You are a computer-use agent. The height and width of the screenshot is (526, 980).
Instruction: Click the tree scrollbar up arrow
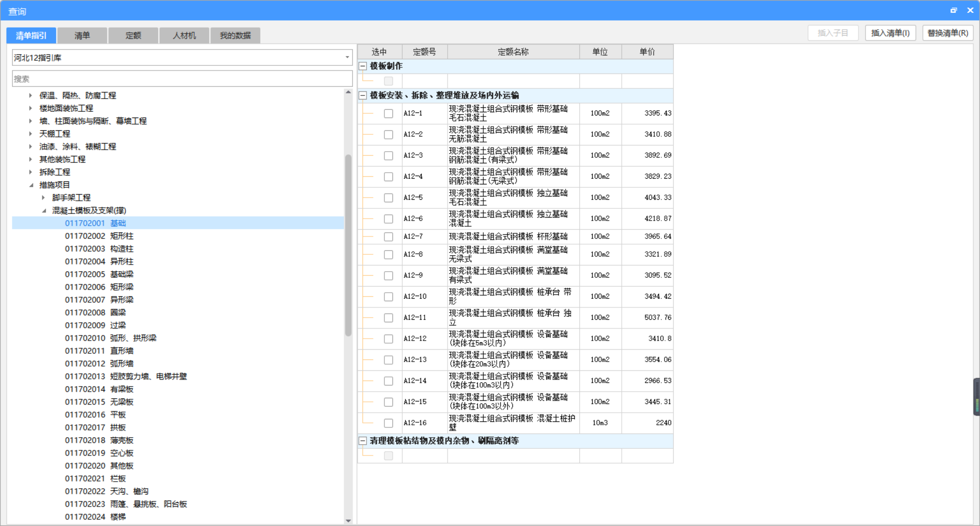tap(349, 92)
